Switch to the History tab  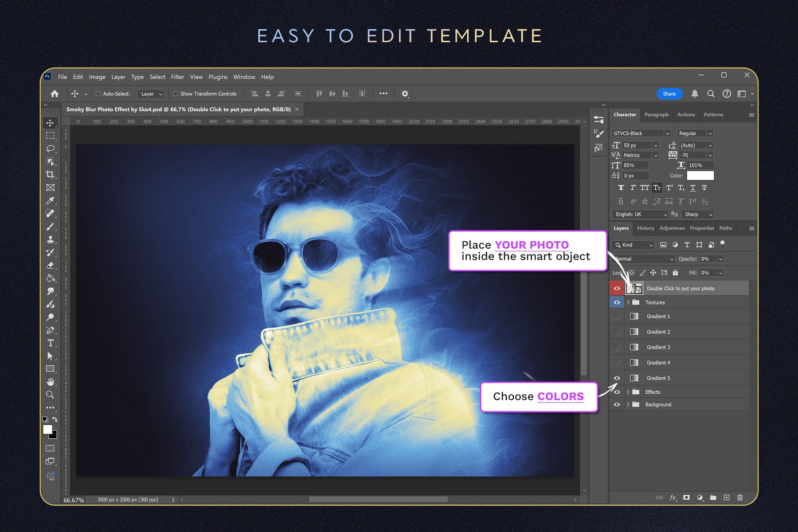click(645, 228)
